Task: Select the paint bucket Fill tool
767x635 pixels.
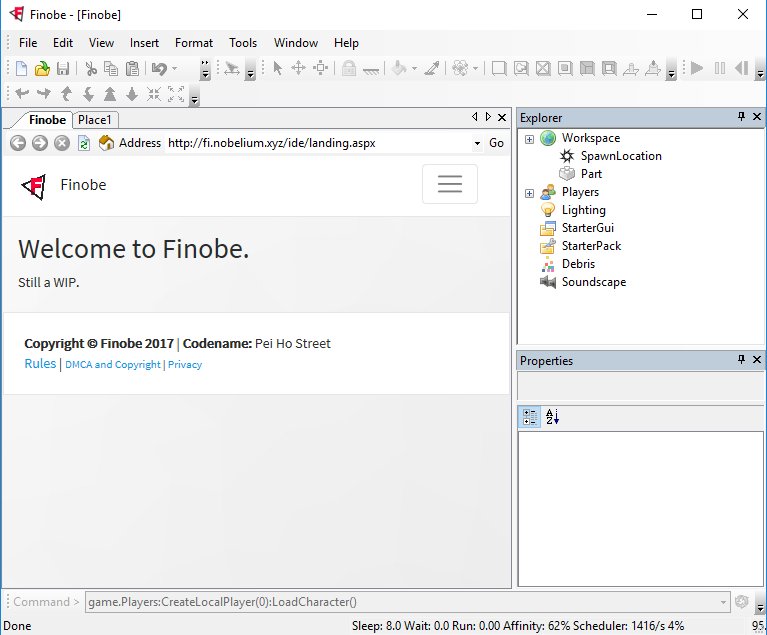Action: [x=399, y=68]
